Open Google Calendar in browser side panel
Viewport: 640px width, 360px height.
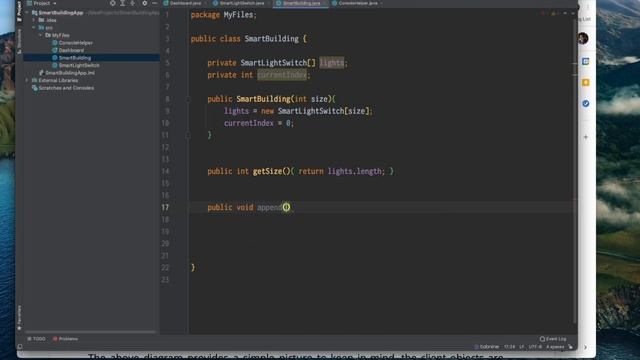click(x=586, y=61)
